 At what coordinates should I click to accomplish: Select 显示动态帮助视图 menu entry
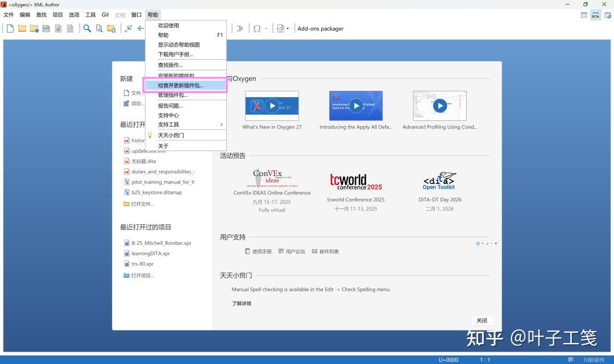pos(185,44)
